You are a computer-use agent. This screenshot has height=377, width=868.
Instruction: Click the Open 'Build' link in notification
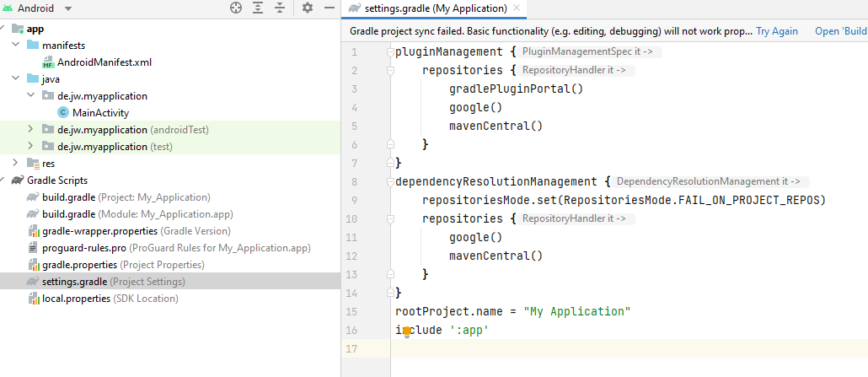pyautogui.click(x=840, y=31)
